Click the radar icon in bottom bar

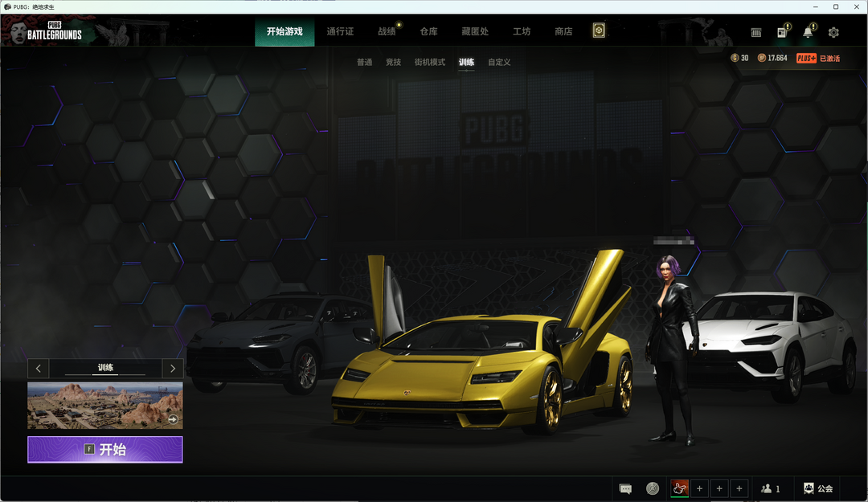(x=653, y=488)
